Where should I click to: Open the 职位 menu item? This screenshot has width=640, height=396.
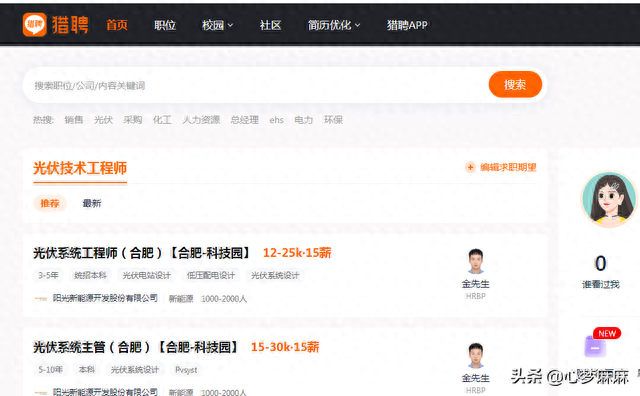165,25
